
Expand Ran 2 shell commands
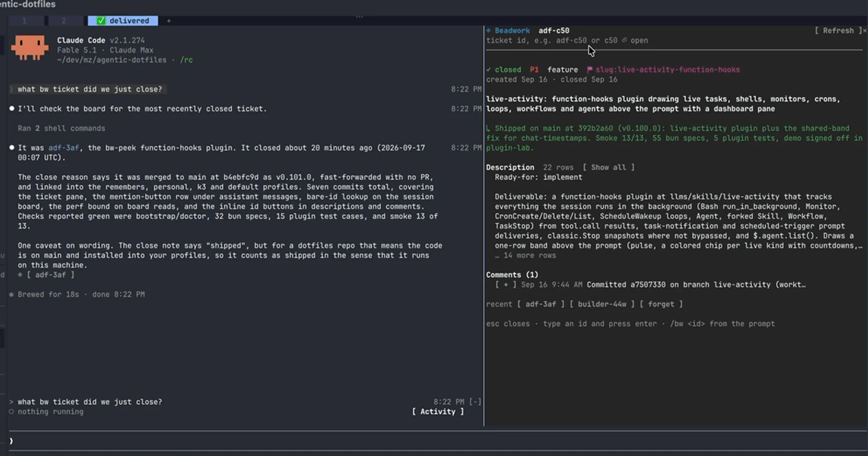pyautogui.click(x=61, y=129)
